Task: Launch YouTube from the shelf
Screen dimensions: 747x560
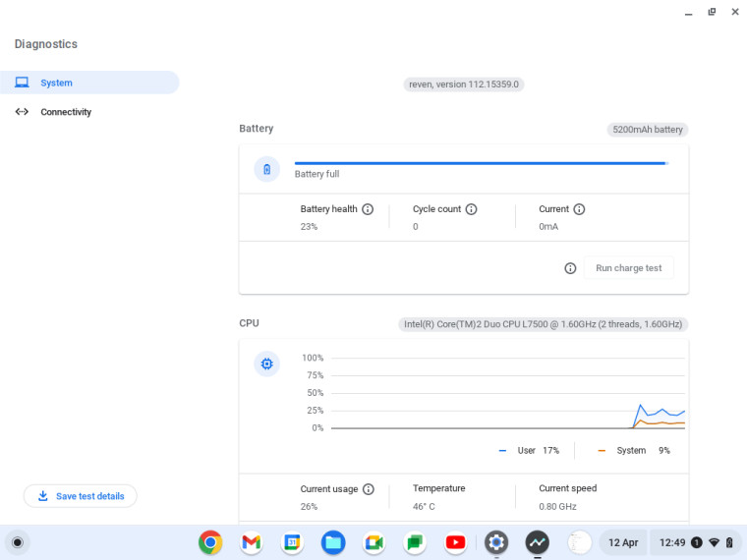Action: (455, 542)
